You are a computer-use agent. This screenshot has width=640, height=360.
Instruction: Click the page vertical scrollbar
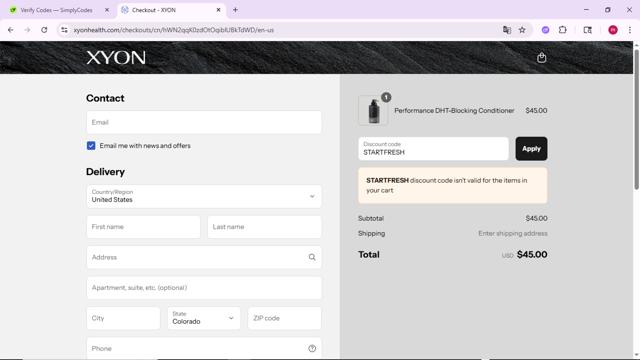(x=636, y=118)
